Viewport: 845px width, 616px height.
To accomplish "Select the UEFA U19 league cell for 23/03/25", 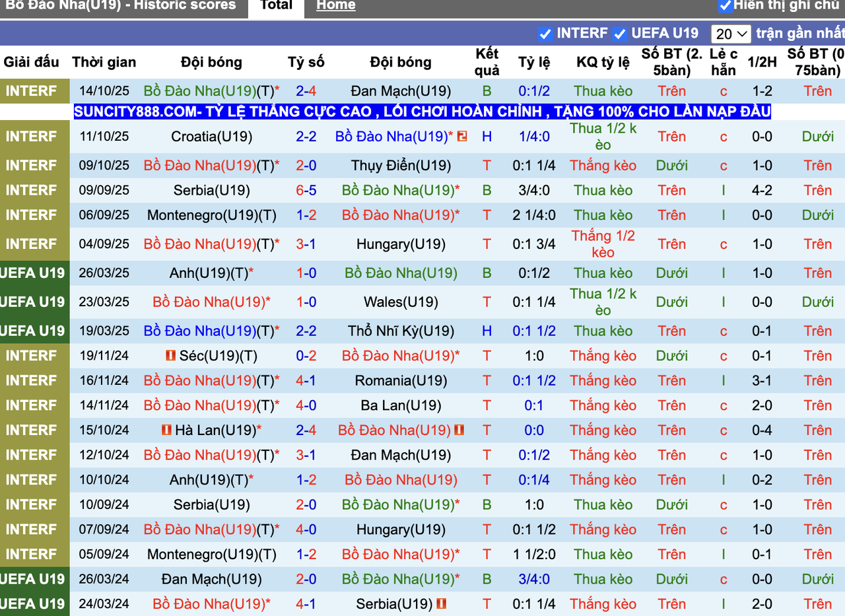I will click(x=34, y=302).
